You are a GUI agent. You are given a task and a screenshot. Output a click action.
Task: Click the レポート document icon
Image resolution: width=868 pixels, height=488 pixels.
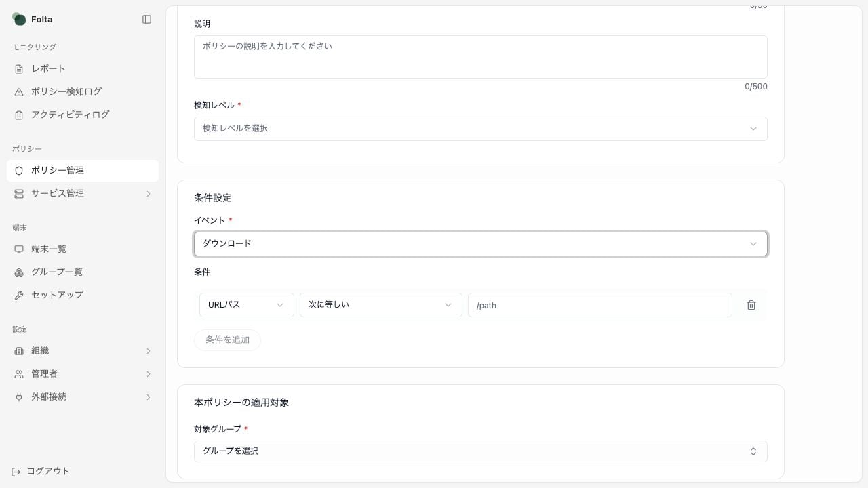point(19,69)
